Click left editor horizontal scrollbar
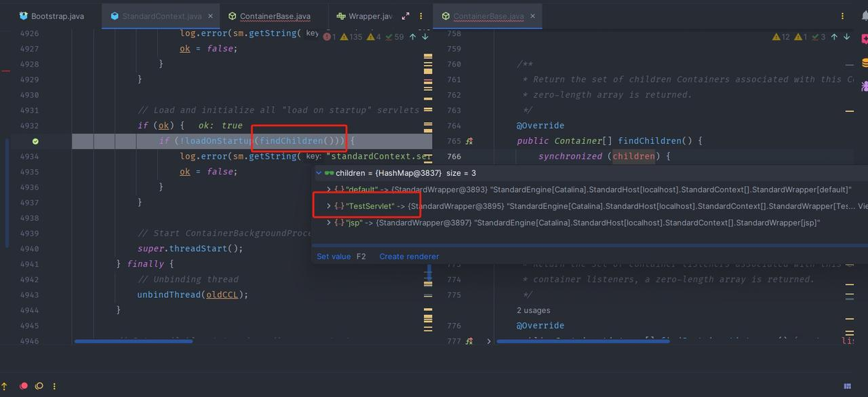868x397 pixels. click(x=134, y=341)
